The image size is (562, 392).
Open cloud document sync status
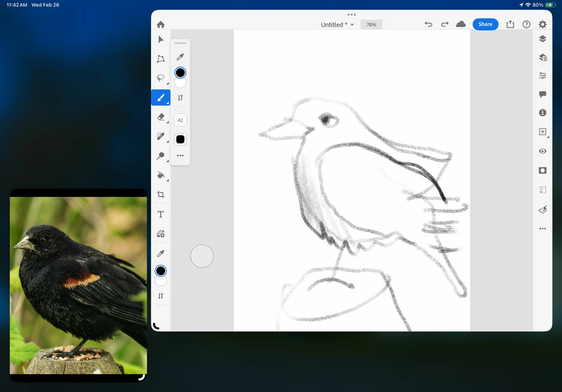461,24
